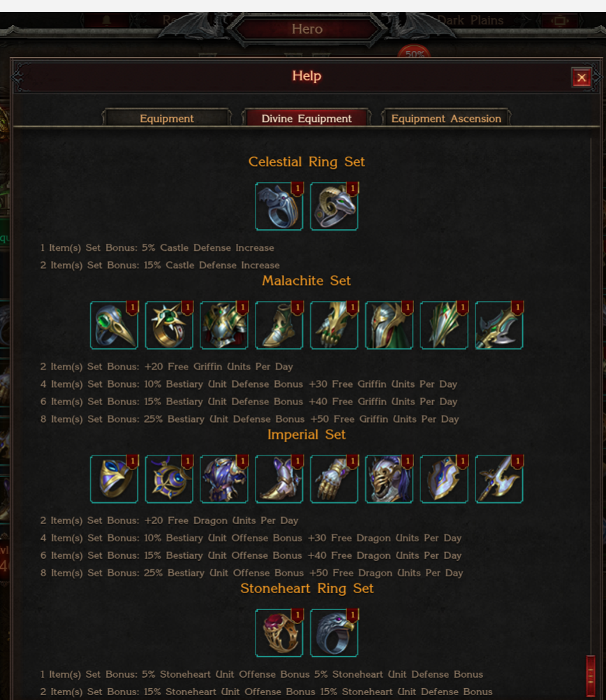This screenshot has width=606, height=700.
Task: Select the Stoneheart ruby gold ring
Action: (279, 633)
